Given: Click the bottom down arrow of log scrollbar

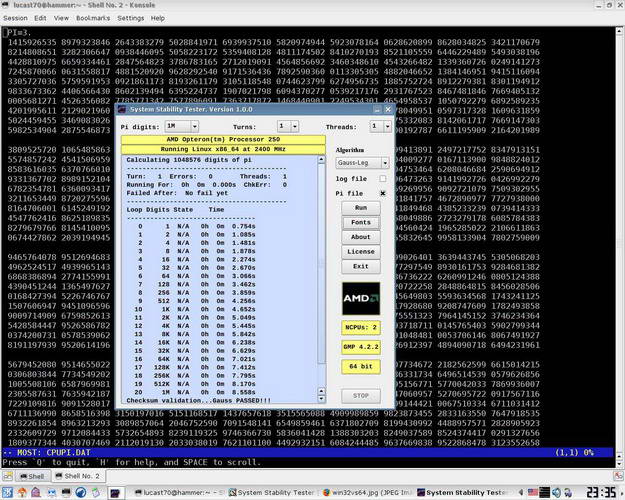Looking at the screenshot, I should point(321,399).
